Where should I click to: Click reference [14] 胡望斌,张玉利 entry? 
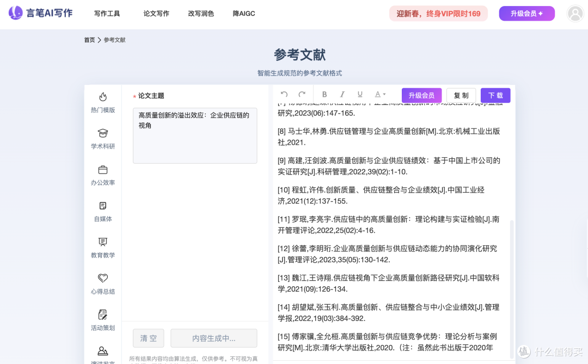click(x=389, y=313)
